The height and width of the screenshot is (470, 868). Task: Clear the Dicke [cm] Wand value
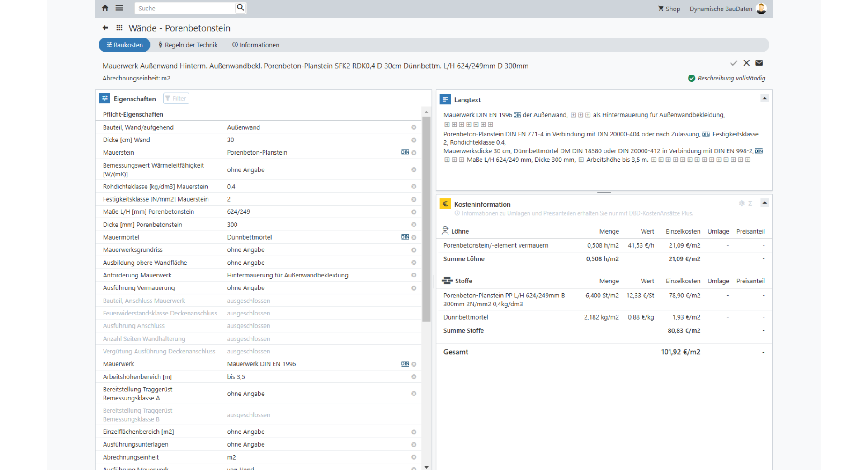pos(414,140)
